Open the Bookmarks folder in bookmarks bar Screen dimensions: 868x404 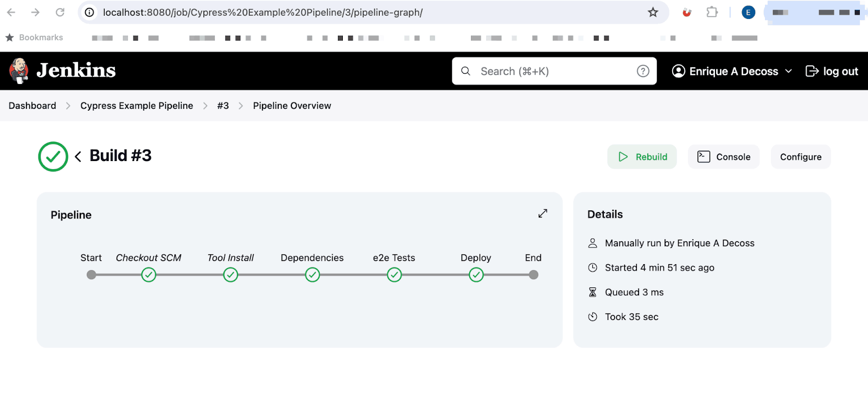click(34, 37)
